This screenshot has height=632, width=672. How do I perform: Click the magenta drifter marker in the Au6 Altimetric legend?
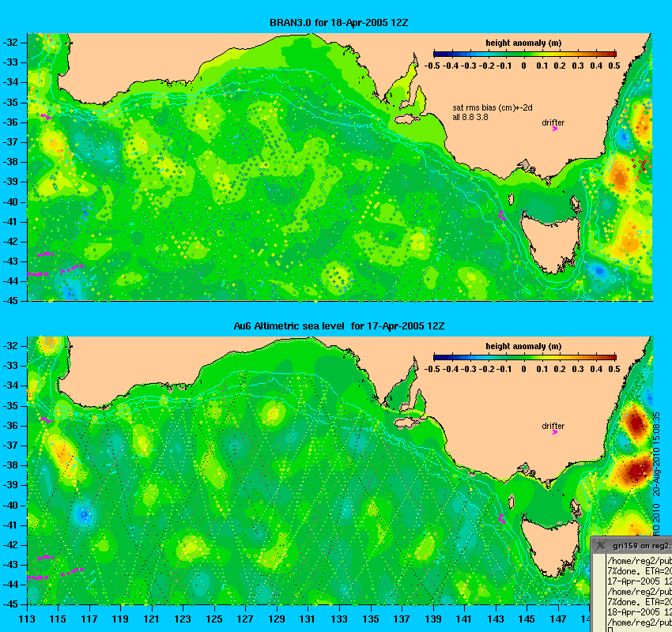(554, 432)
